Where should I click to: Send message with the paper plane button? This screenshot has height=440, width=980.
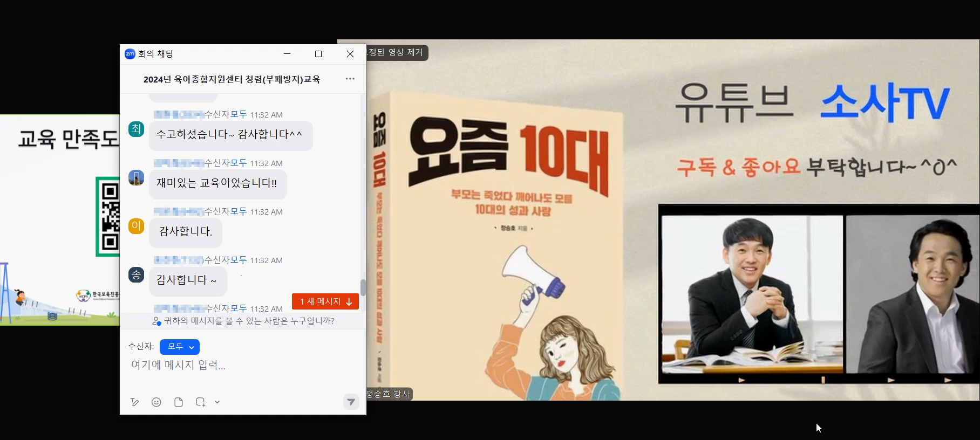(x=351, y=402)
